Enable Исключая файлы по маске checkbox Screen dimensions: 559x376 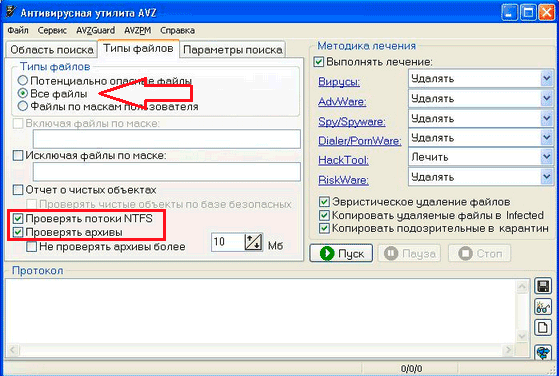pyautogui.click(x=18, y=155)
